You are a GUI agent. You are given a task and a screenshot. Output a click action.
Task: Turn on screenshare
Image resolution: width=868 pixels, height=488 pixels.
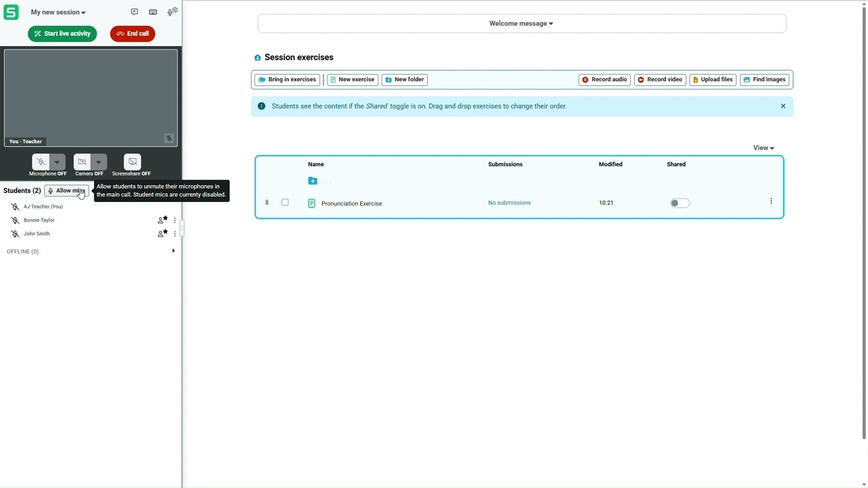pyautogui.click(x=133, y=162)
